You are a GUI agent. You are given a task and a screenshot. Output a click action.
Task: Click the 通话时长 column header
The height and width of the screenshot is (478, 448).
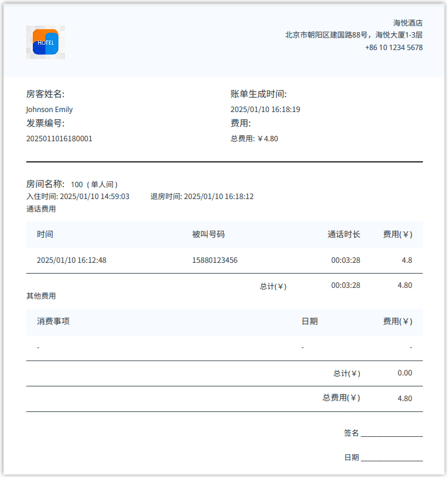coord(344,235)
